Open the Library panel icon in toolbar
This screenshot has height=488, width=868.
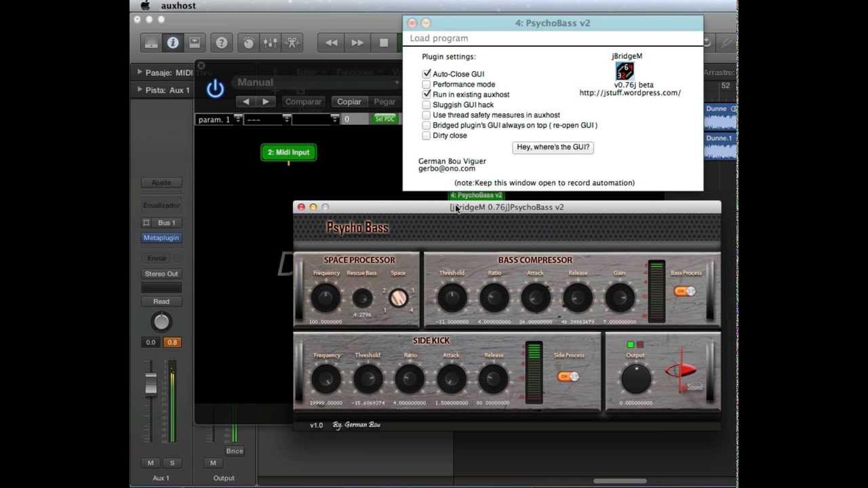(x=151, y=43)
